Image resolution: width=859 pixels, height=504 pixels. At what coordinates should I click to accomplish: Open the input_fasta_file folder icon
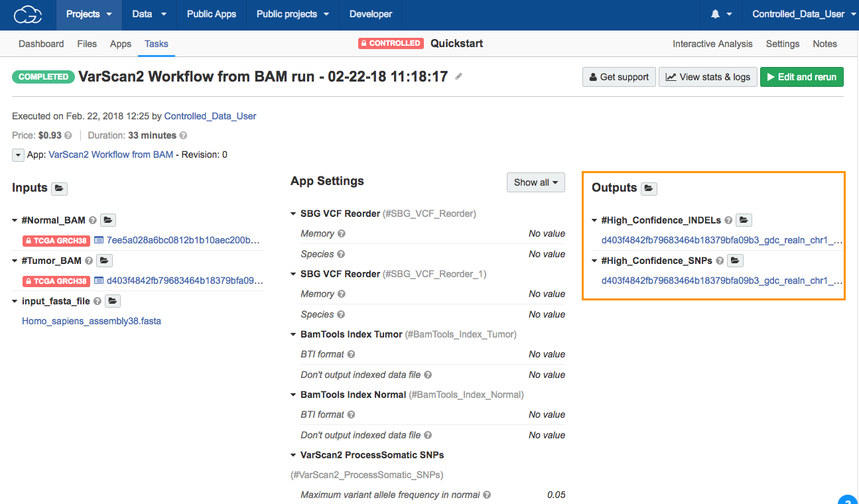(x=113, y=301)
